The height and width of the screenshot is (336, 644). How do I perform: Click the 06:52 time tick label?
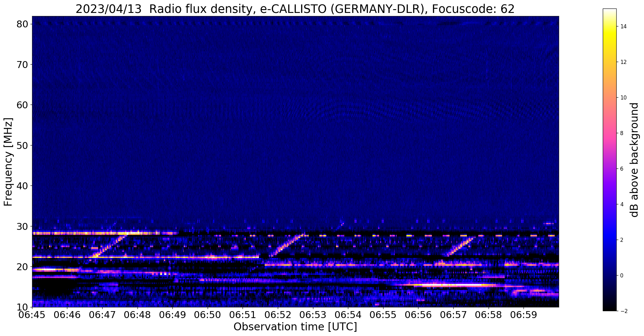pyautogui.click(x=278, y=315)
